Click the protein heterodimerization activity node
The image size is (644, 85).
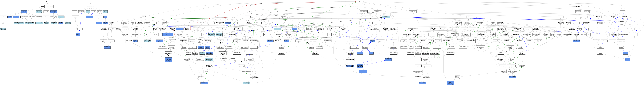click(x=19, y=23)
